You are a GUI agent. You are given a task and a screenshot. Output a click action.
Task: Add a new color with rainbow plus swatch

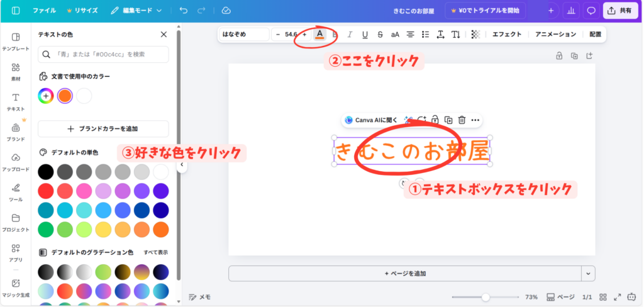(x=45, y=96)
